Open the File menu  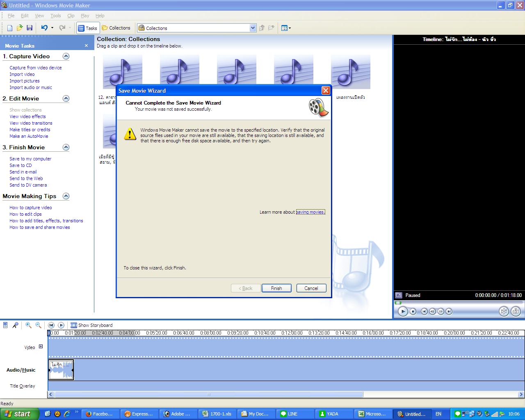pyautogui.click(x=11, y=16)
